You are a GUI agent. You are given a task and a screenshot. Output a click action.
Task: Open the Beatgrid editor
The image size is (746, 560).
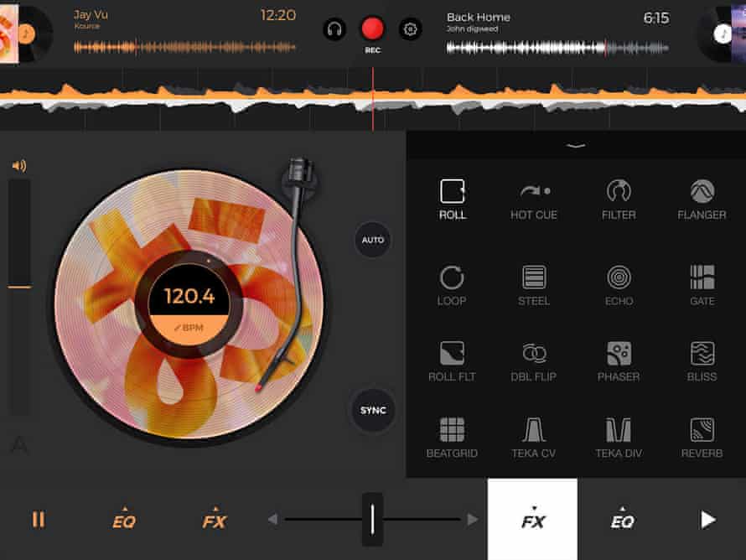tap(452, 430)
